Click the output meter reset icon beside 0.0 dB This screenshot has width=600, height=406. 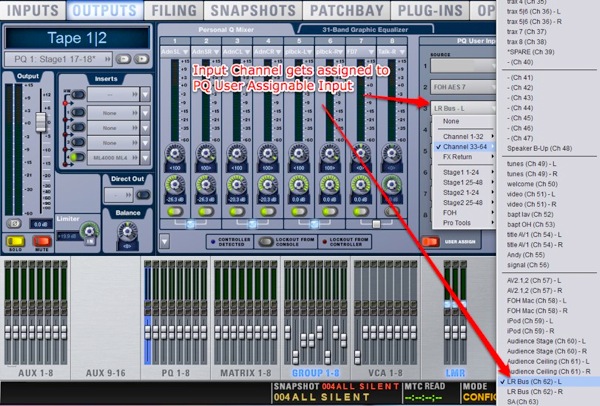click(x=14, y=224)
